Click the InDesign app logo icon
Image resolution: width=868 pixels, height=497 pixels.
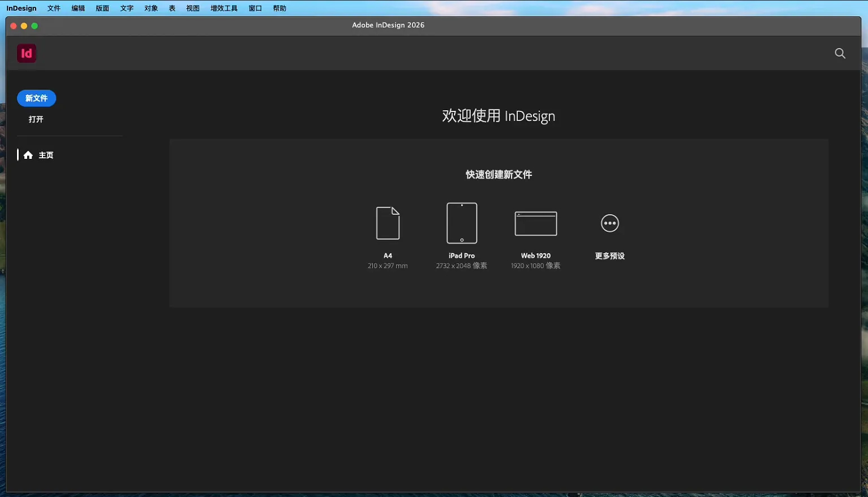coord(26,53)
